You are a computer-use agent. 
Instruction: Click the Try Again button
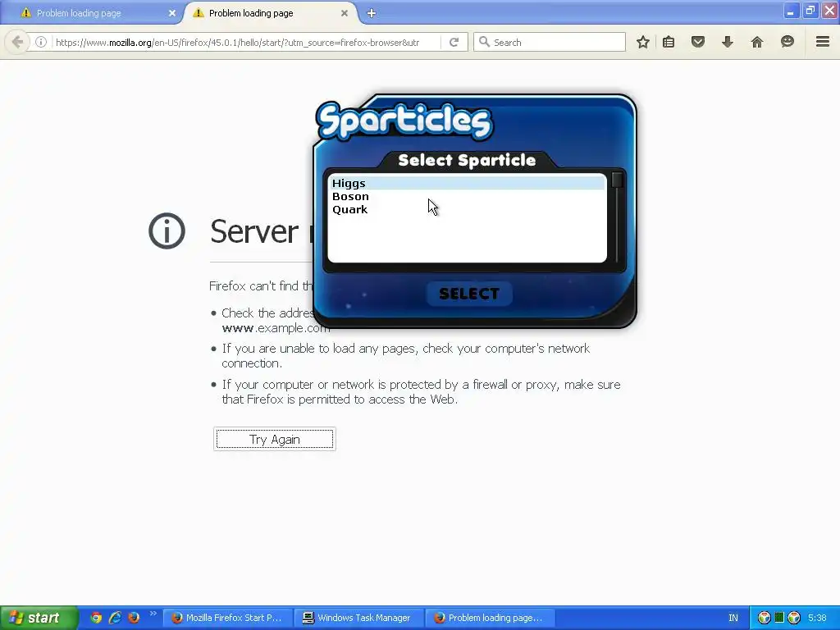274,440
